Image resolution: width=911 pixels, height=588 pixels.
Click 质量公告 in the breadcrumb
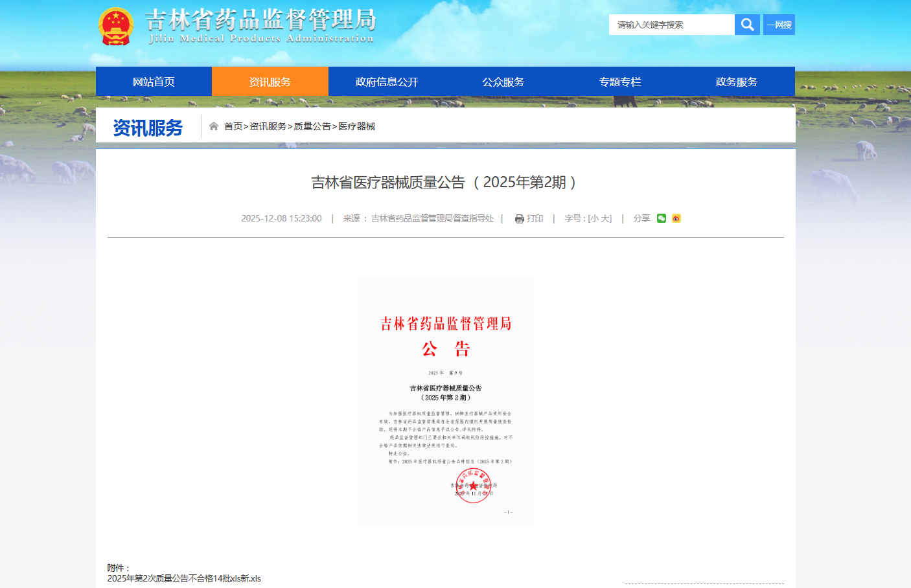(x=312, y=126)
